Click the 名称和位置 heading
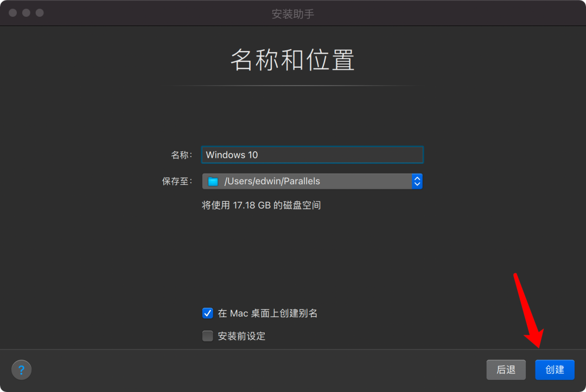This screenshot has width=586, height=392. click(x=292, y=61)
